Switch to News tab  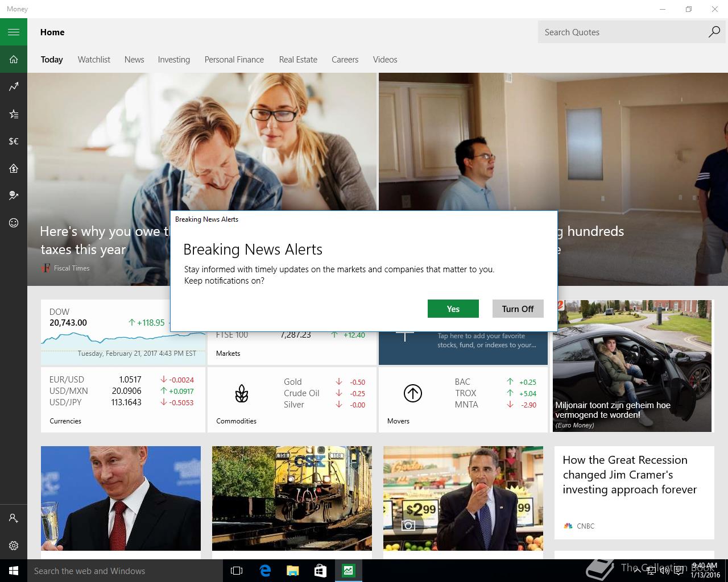[134, 60]
